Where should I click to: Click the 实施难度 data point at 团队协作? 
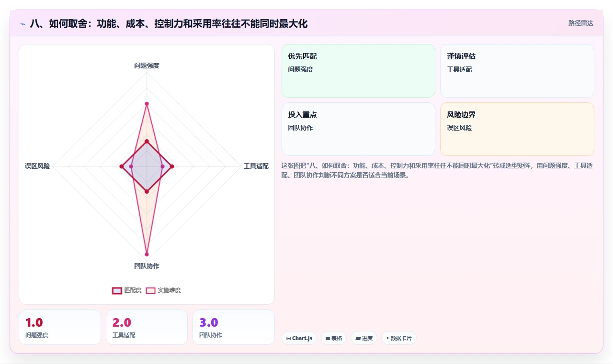click(x=147, y=254)
